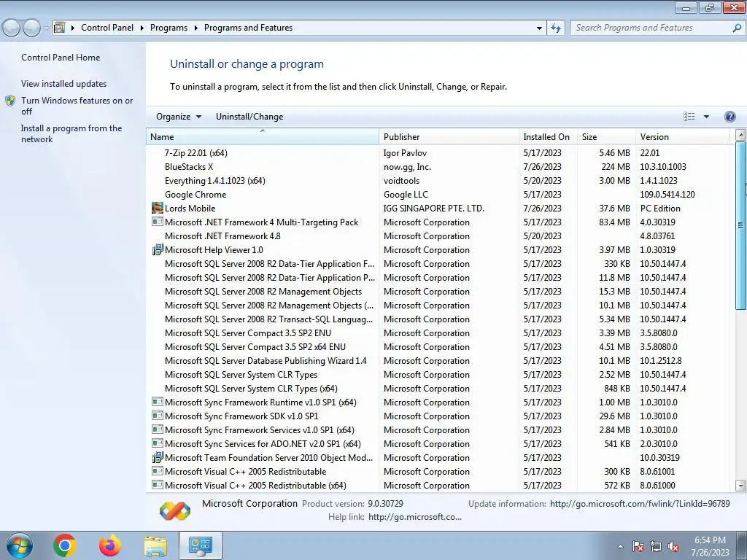Click the muted volume tray icon

point(673,546)
